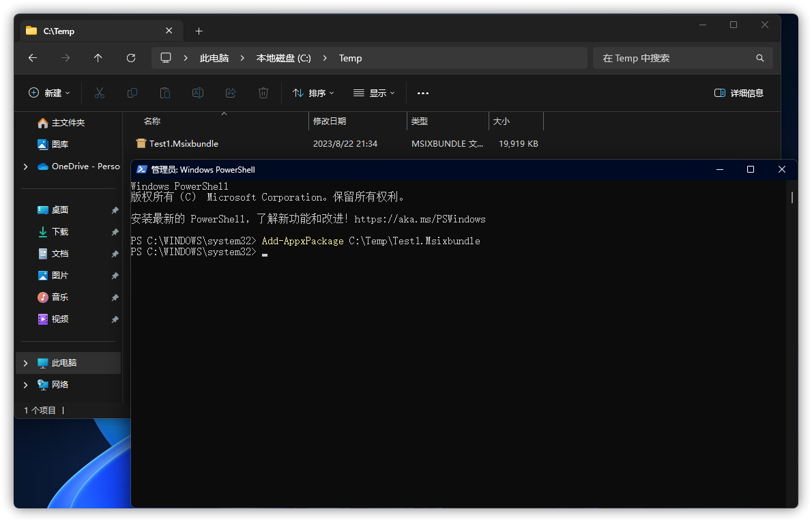Collapse the 此电脑 tree in the sidebar
The height and width of the screenshot is (522, 812).
point(25,362)
